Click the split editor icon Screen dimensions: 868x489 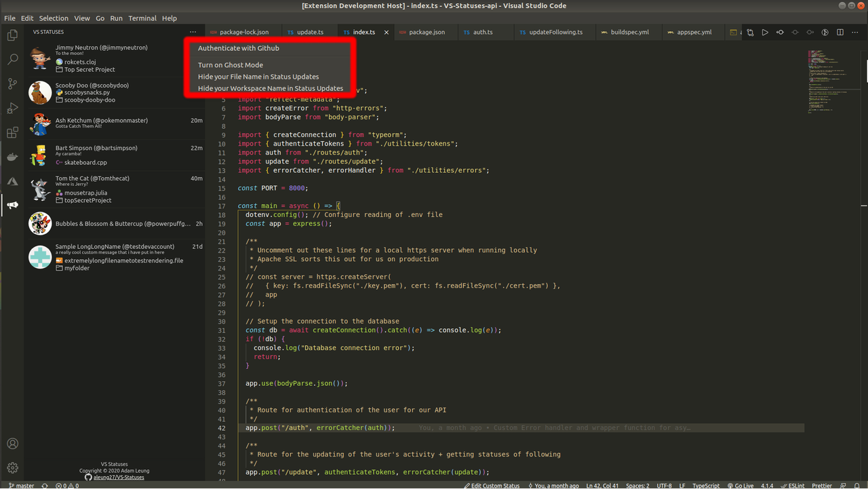tap(840, 32)
